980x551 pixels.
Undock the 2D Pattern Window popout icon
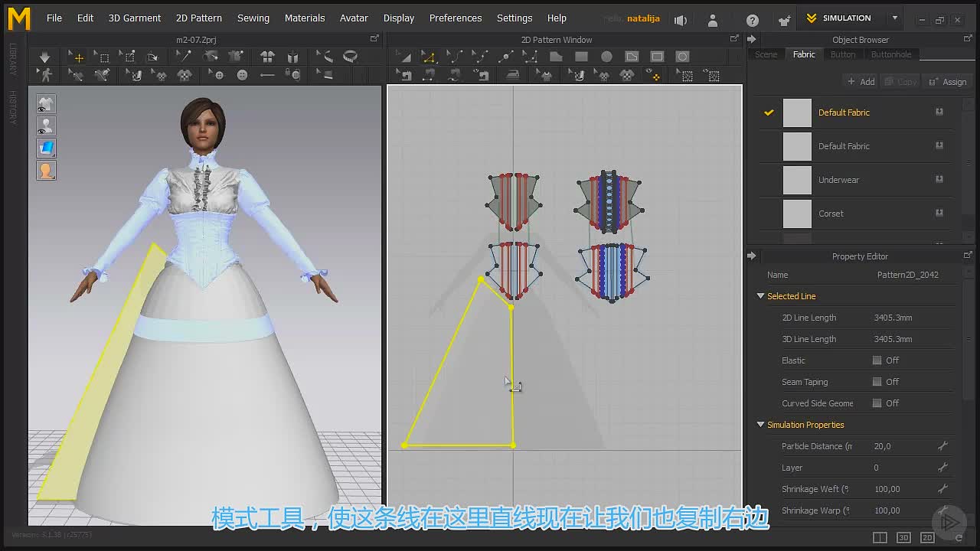pyautogui.click(x=735, y=38)
